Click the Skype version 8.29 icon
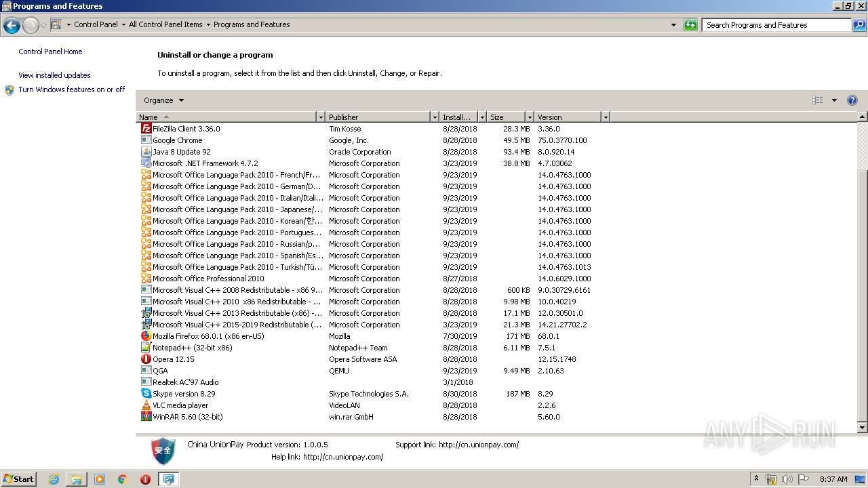The height and width of the screenshot is (488, 868). point(146,393)
